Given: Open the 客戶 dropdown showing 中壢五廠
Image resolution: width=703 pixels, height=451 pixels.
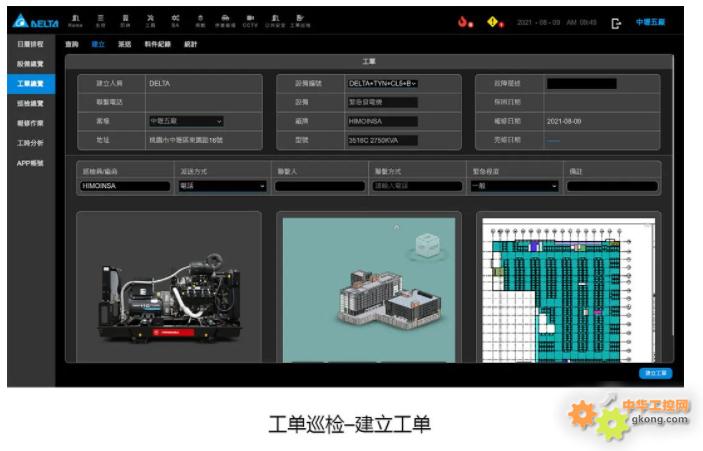Looking at the screenshot, I should [x=186, y=121].
